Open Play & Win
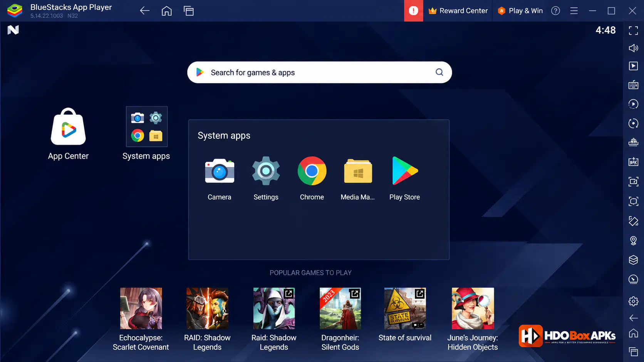Screen dimensions: 644x362 pos(520,11)
